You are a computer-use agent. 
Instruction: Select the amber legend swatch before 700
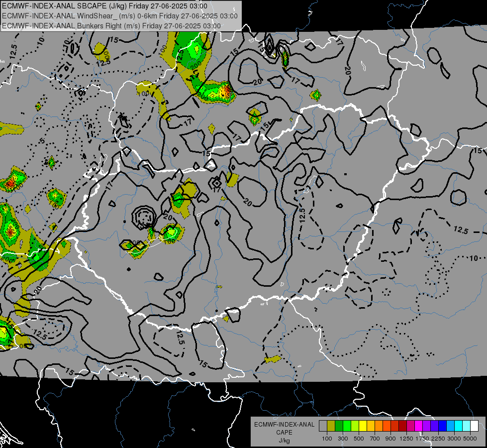(x=371, y=426)
